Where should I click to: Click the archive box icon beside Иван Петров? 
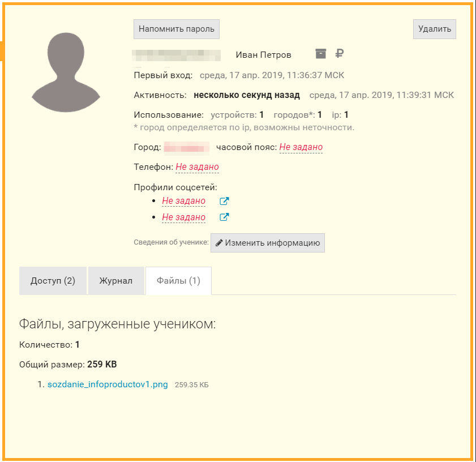321,54
